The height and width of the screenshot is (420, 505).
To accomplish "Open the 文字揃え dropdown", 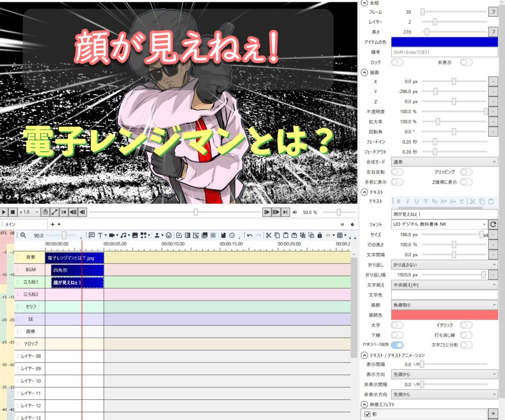I will [x=444, y=285].
